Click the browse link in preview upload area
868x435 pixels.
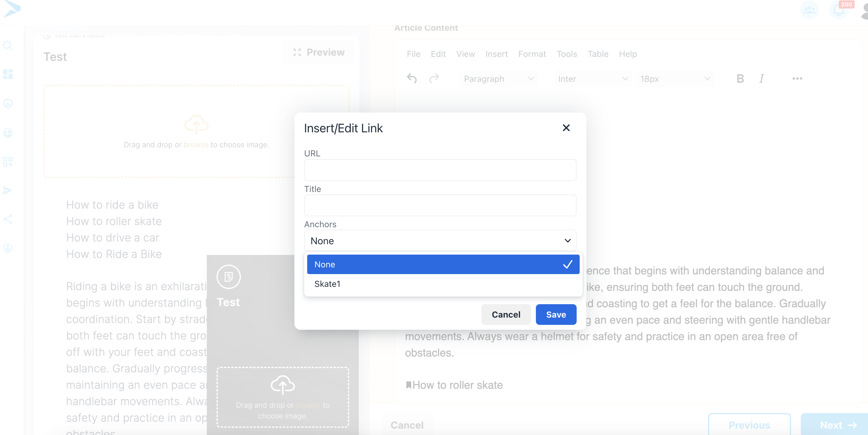coord(196,145)
